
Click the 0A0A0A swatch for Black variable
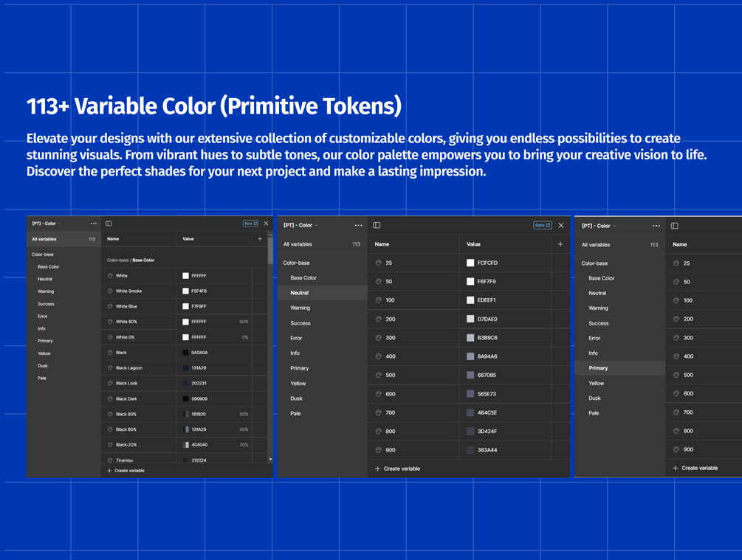185,353
